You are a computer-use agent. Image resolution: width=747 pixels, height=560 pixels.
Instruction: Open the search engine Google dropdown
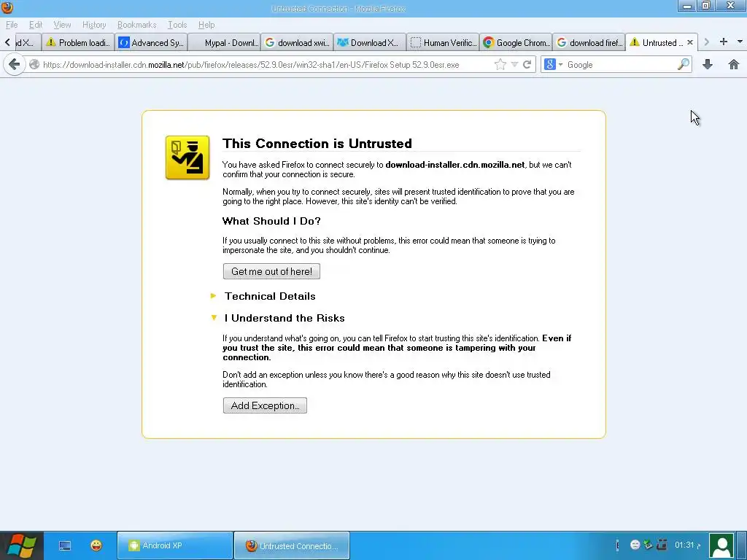click(x=553, y=64)
